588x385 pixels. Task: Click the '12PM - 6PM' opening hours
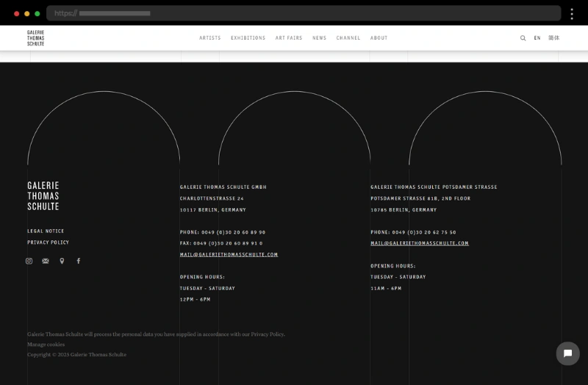click(195, 300)
